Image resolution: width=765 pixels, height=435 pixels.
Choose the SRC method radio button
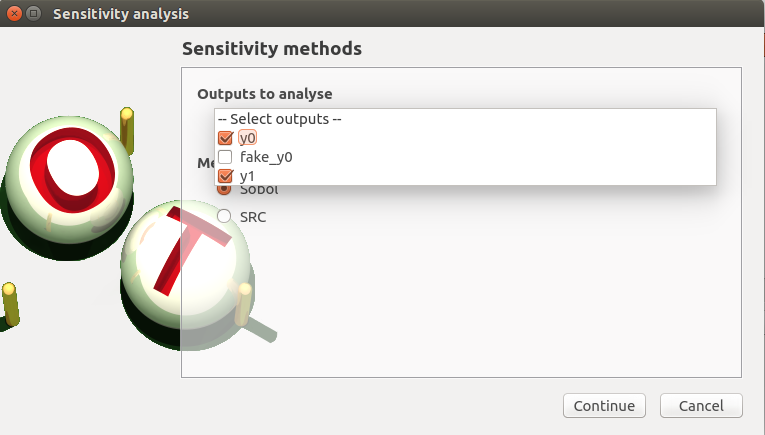pyautogui.click(x=224, y=216)
